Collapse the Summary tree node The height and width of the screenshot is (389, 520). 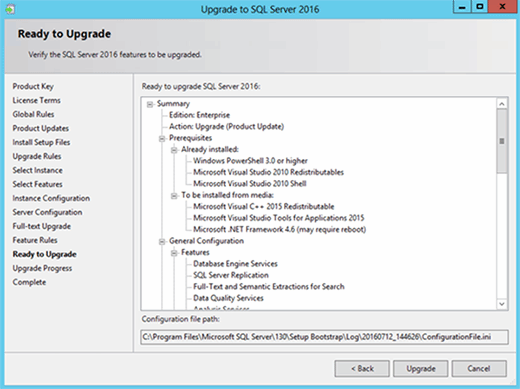click(150, 104)
